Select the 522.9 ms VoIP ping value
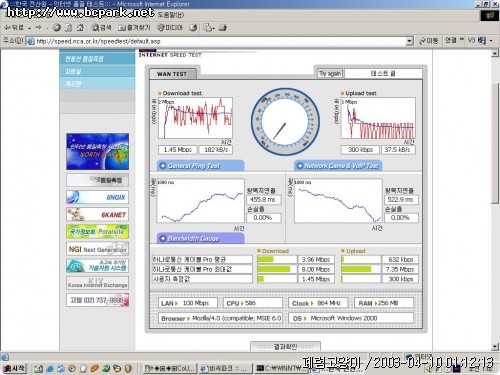 pyautogui.click(x=401, y=200)
